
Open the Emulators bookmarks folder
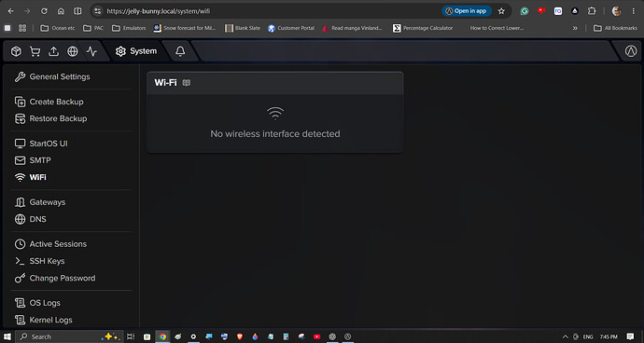(x=129, y=28)
